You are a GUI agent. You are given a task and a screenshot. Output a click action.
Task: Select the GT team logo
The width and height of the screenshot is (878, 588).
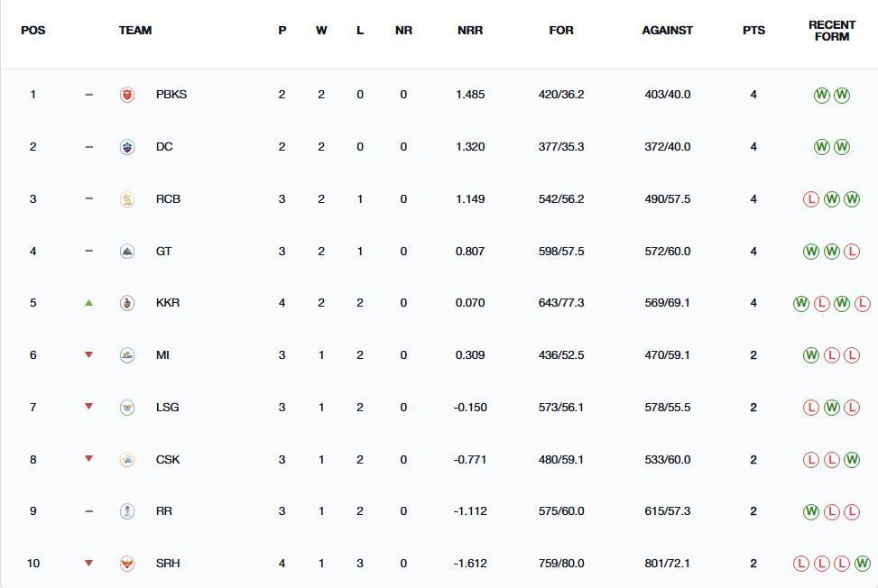click(127, 252)
